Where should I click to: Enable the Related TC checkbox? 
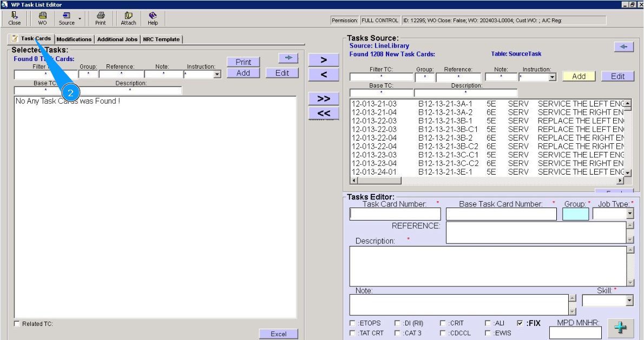pos(17,324)
